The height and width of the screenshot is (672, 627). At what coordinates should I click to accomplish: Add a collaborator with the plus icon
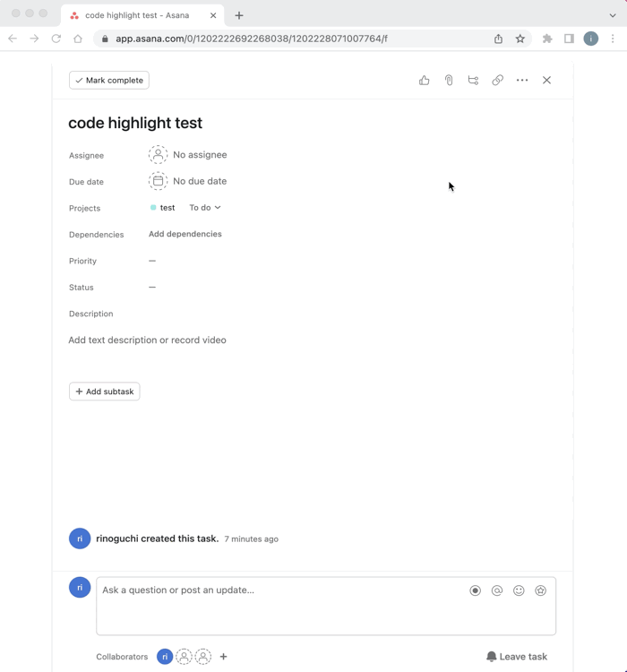pos(223,657)
